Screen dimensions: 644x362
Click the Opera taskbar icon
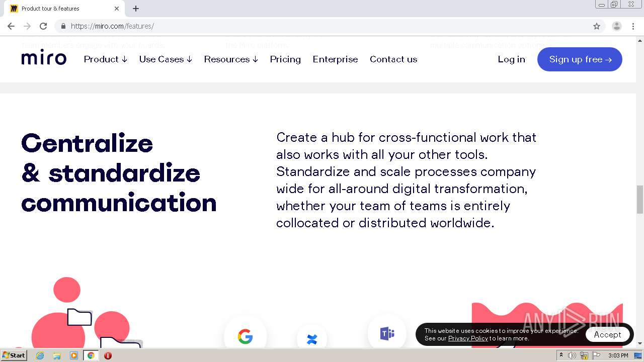[108, 355]
